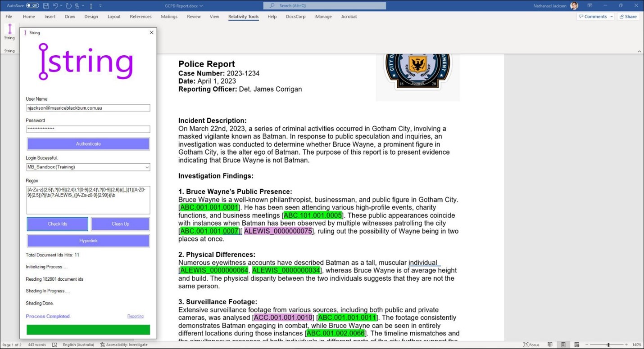Click the String icon in the ribbon
Screen dimensions: 644x349
pos(9,31)
